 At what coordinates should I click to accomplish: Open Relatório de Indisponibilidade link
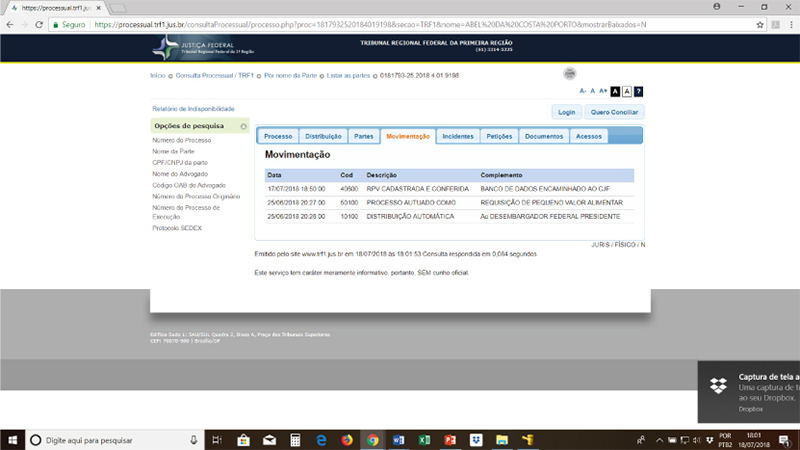(x=193, y=108)
